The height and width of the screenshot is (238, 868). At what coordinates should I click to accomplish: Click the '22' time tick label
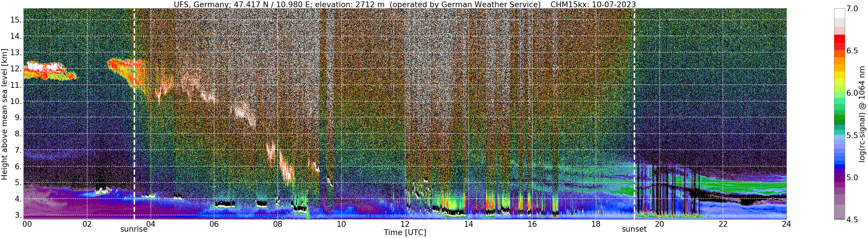[723, 224]
